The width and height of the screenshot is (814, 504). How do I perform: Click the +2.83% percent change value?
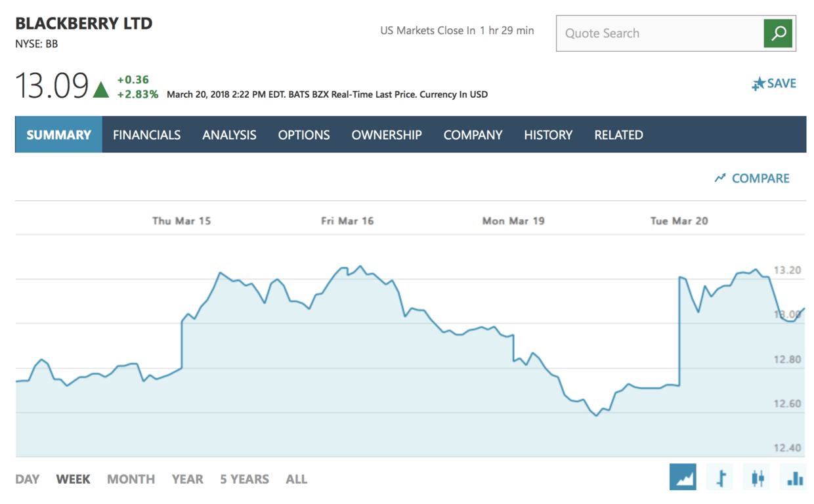[x=138, y=94]
